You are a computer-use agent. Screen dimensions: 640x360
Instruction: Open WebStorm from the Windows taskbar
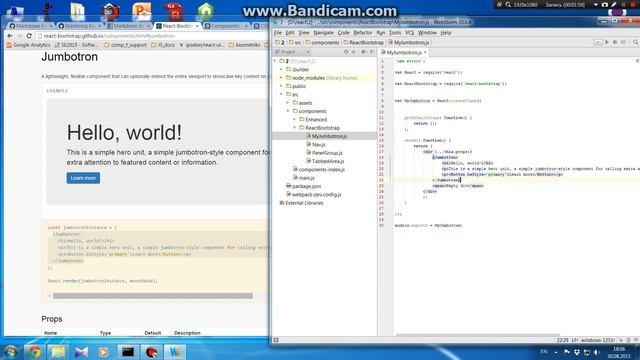pos(175,352)
